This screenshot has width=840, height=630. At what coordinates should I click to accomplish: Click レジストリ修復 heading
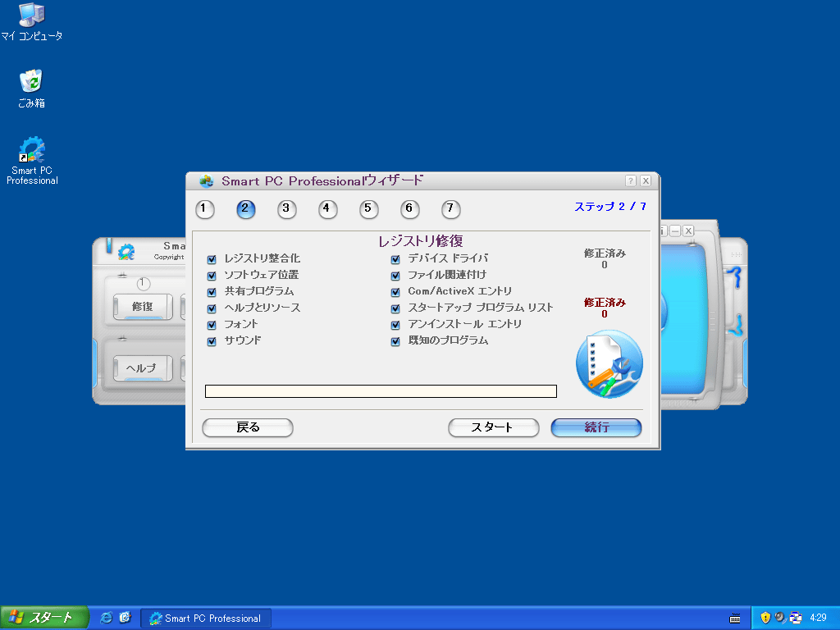(x=421, y=241)
